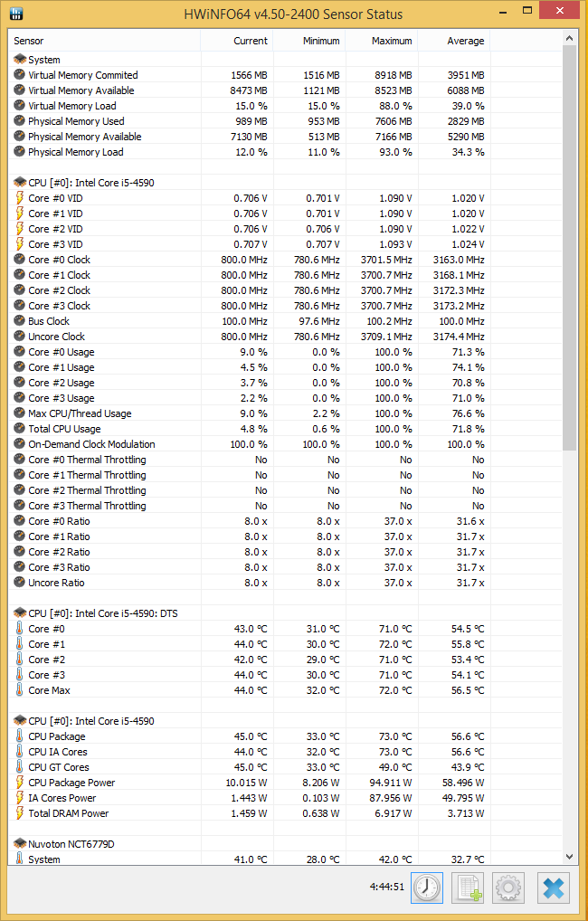Click the Core #2 Thermal Throttling icon
588x921 pixels.
click(x=19, y=489)
